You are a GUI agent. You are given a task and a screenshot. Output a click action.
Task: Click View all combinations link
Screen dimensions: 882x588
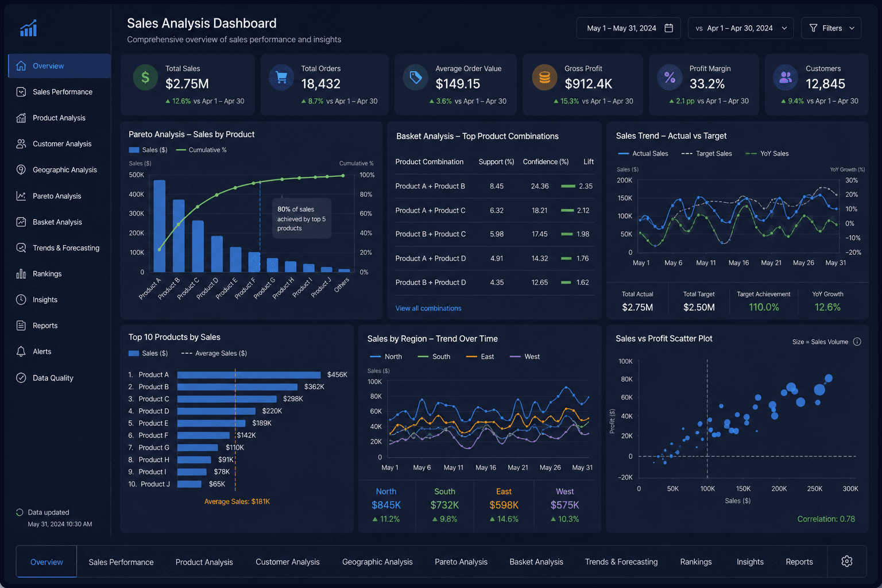tap(428, 308)
